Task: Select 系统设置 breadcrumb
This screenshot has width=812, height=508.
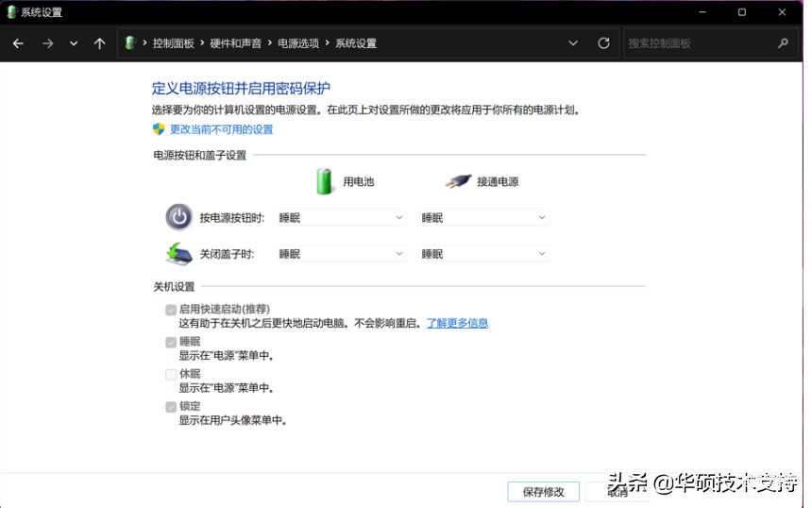Action: pos(356,43)
